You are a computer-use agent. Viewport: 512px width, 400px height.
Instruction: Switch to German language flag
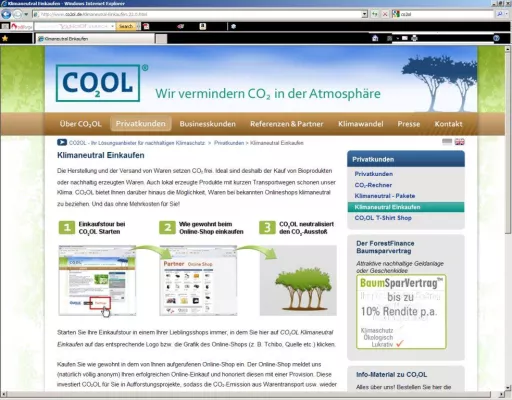[447, 142]
